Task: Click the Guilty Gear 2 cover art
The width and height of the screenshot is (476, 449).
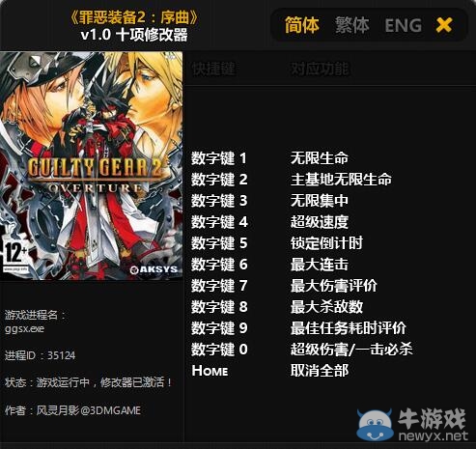Action: pos(92,166)
